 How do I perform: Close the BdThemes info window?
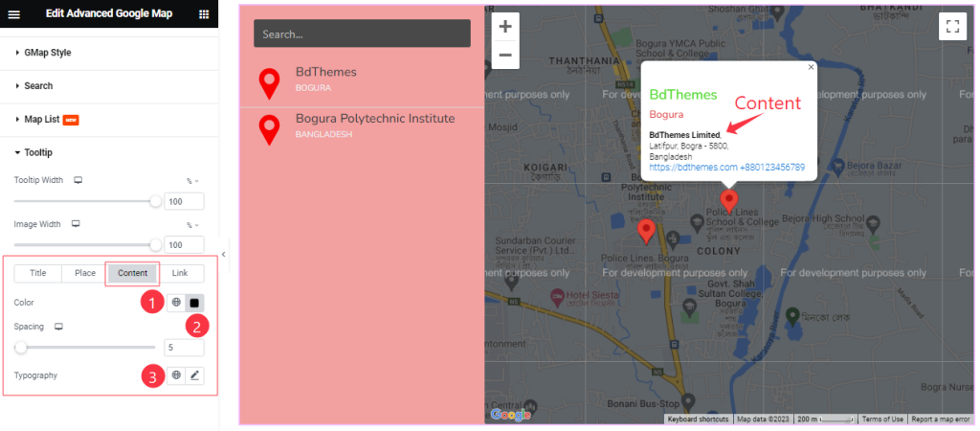click(811, 67)
